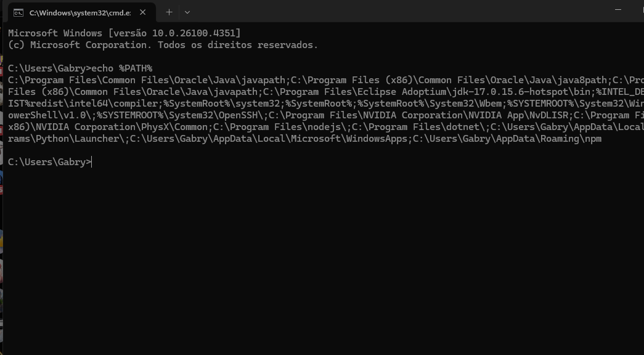Viewport: 644px width, 355px height.
Task: Close the C:\Windows\system32\cmd.exe tab
Action: pos(142,12)
